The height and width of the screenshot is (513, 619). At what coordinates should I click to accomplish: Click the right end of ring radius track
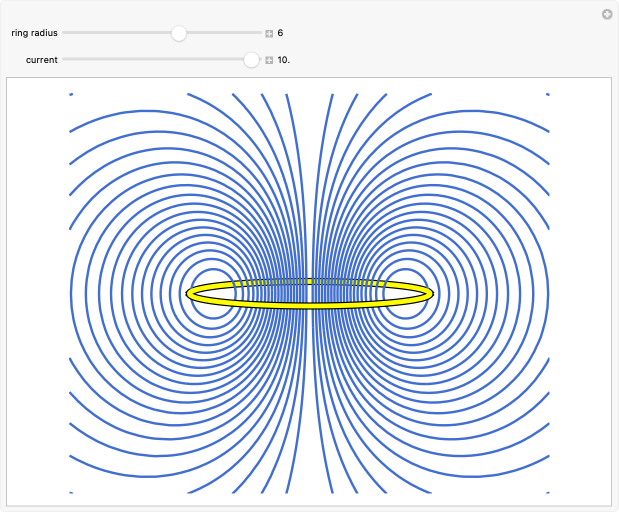257,33
